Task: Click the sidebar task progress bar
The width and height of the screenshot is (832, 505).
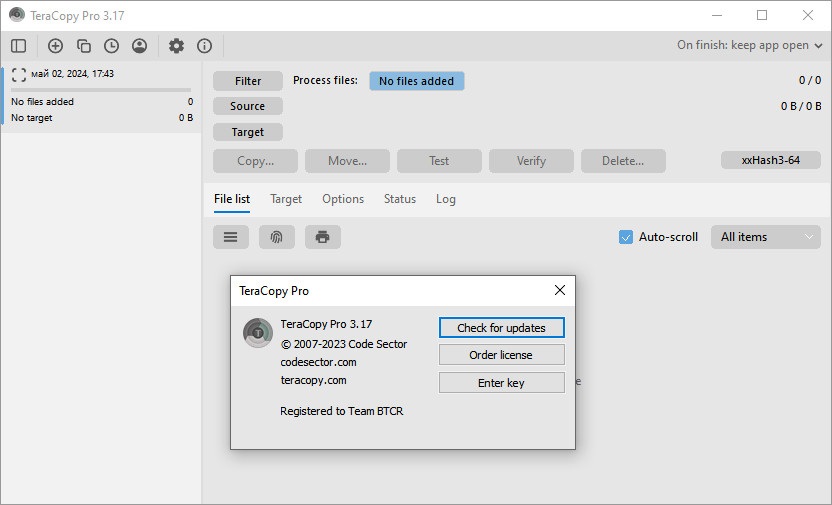Action: [x=101, y=90]
